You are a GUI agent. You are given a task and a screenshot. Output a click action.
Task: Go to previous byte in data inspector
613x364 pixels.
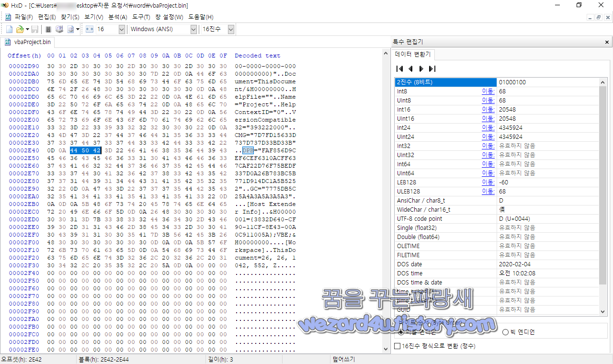[410, 68]
